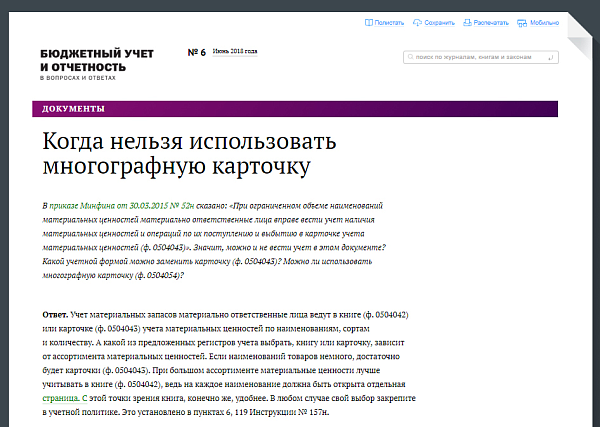This screenshot has width=600, height=427.
Task: Choose the Распечатать link
Action: click(491, 23)
